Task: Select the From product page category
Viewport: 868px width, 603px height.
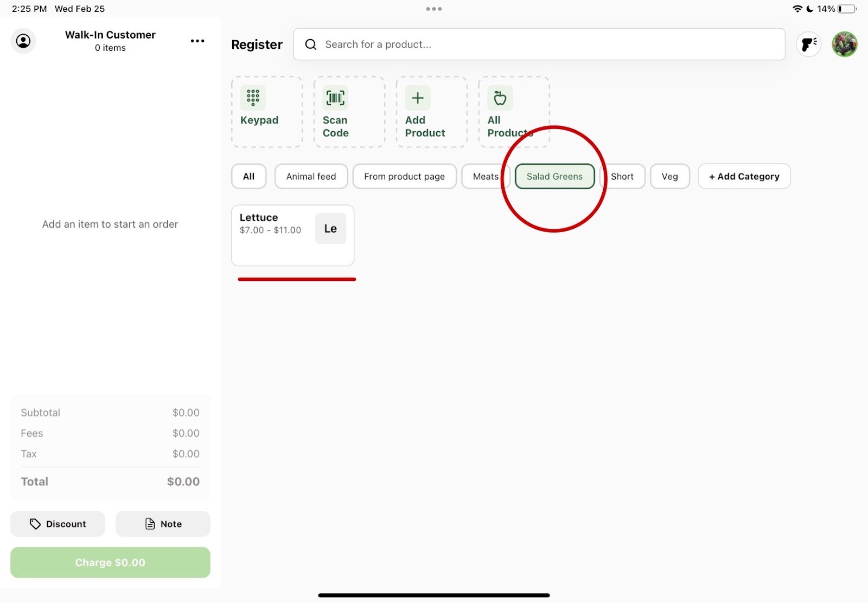Action: tap(404, 177)
